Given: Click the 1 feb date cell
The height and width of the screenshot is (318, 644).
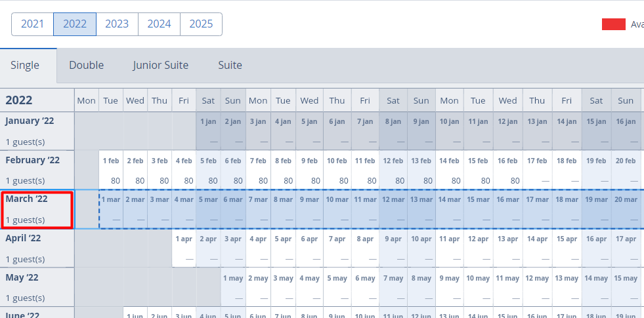Looking at the screenshot, I should [x=111, y=170].
